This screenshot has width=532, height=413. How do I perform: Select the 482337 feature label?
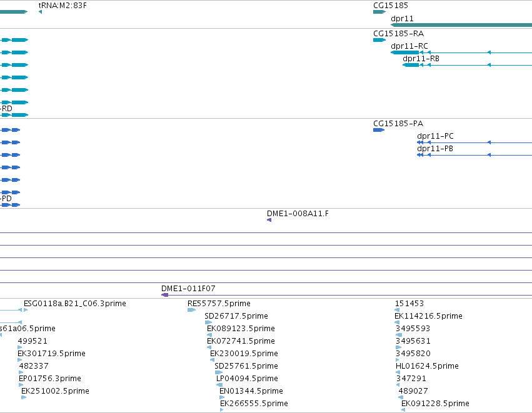(x=34, y=366)
